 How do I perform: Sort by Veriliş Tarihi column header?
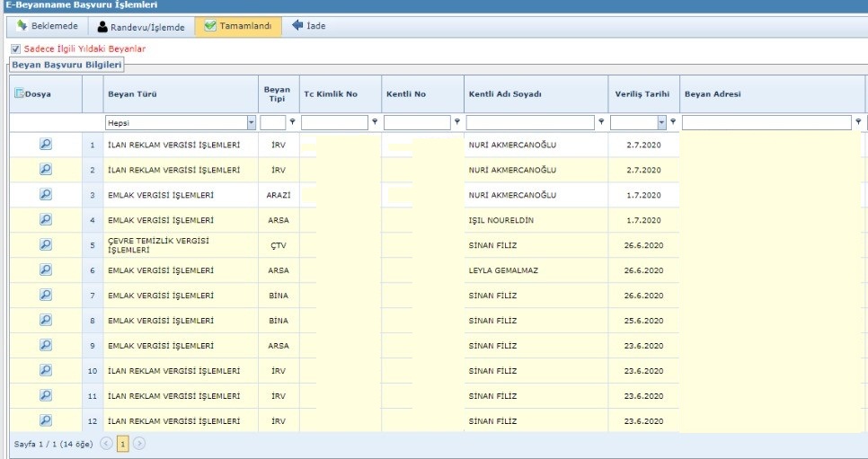642,94
